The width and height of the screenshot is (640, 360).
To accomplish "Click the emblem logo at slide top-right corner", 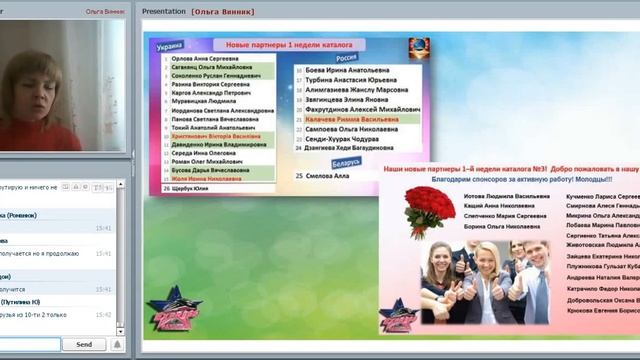I will tap(419, 48).
